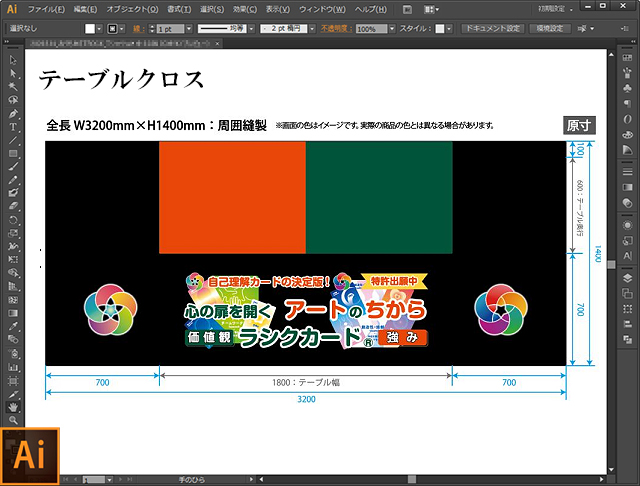The width and height of the screenshot is (640, 486).
Task: Select the Shape Builder tool
Action: (13, 273)
